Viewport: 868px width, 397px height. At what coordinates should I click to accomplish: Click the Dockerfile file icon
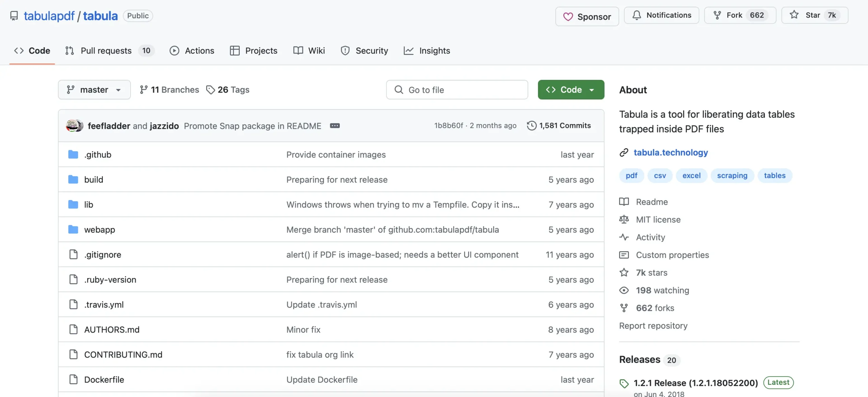(73, 379)
